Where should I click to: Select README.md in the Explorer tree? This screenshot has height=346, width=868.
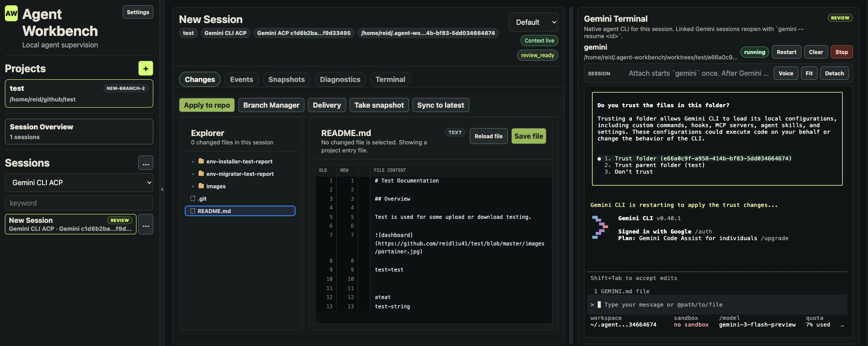(240, 211)
